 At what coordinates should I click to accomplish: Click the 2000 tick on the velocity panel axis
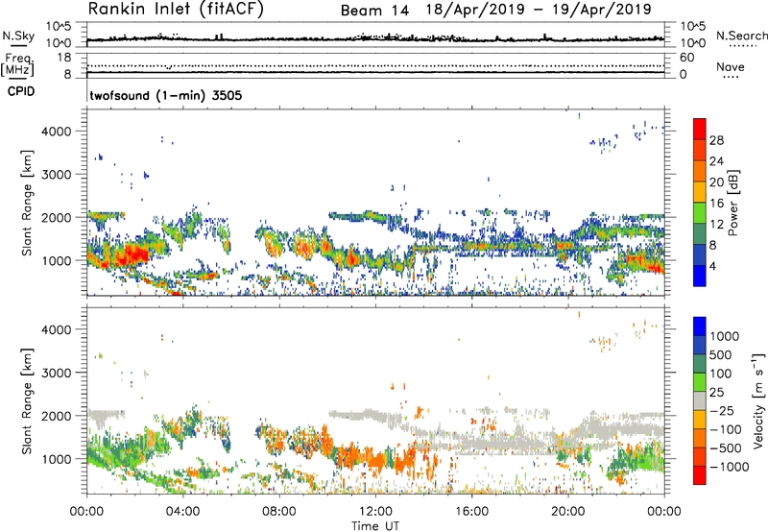56,416
